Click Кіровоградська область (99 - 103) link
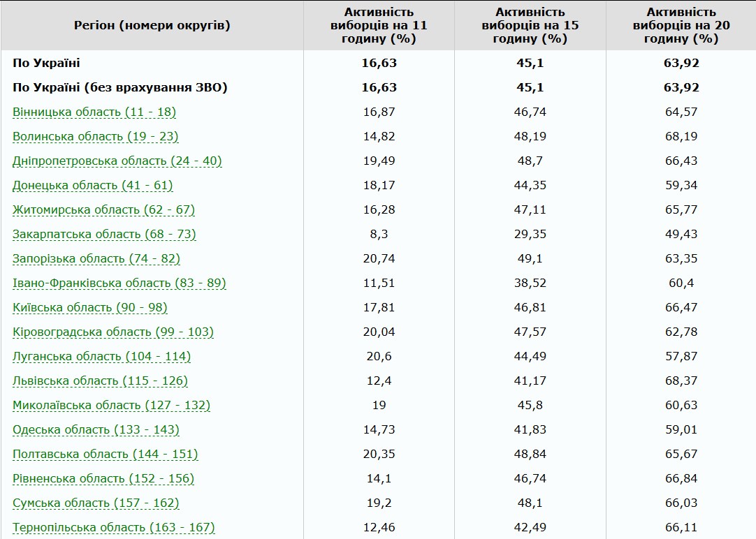 pos(113,332)
